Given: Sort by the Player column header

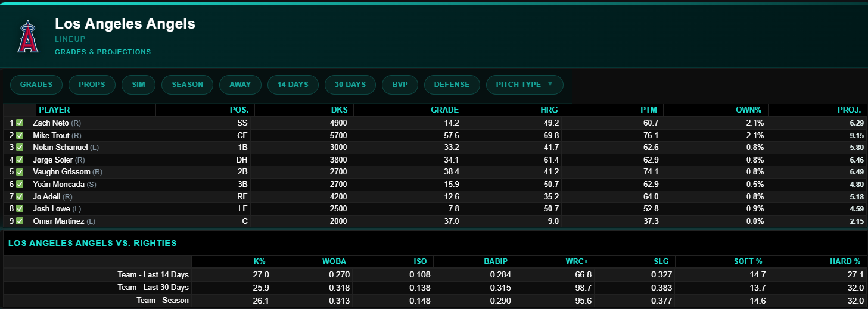Looking at the screenshot, I should coord(54,110).
